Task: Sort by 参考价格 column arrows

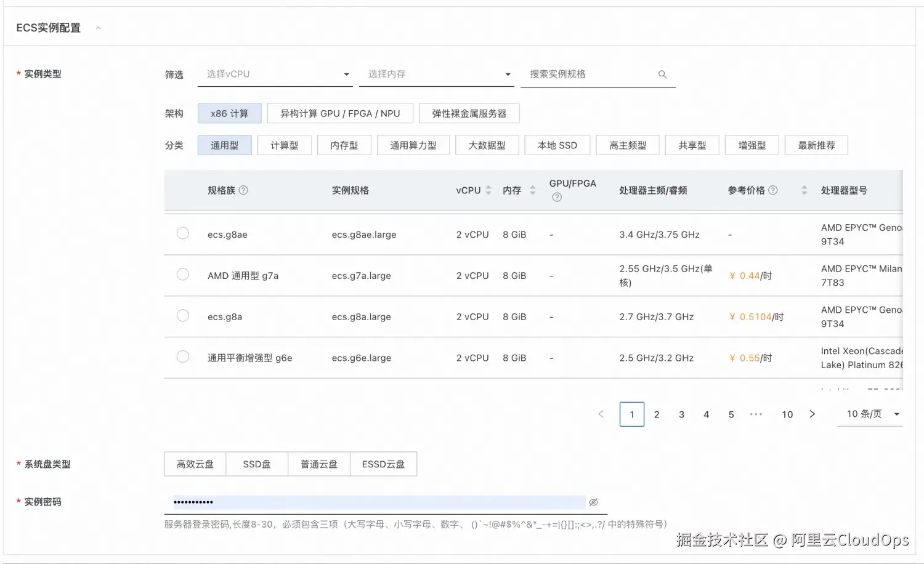Action: click(x=804, y=190)
